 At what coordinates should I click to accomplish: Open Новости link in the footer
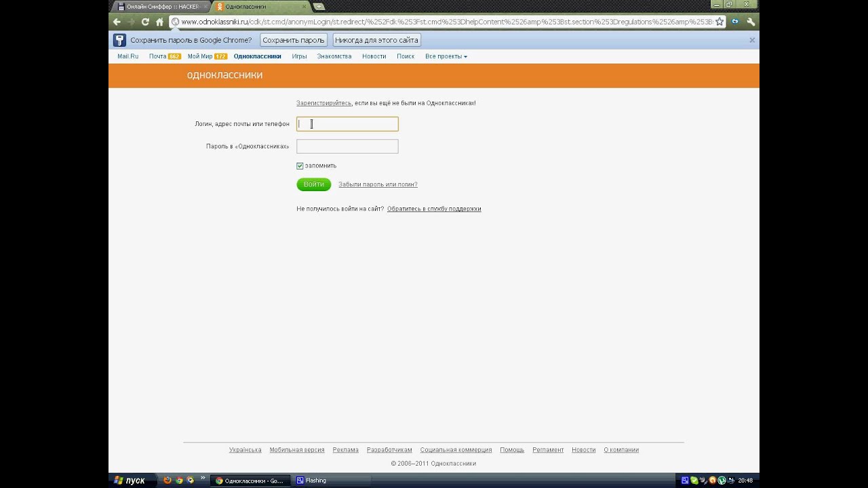[x=584, y=450]
